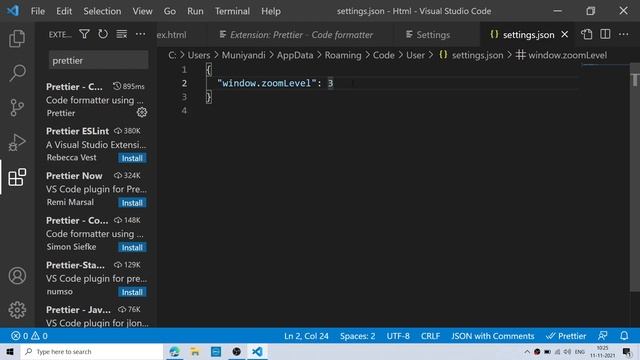Change file encoding via UTF-8
640x360 pixels.
point(398,336)
